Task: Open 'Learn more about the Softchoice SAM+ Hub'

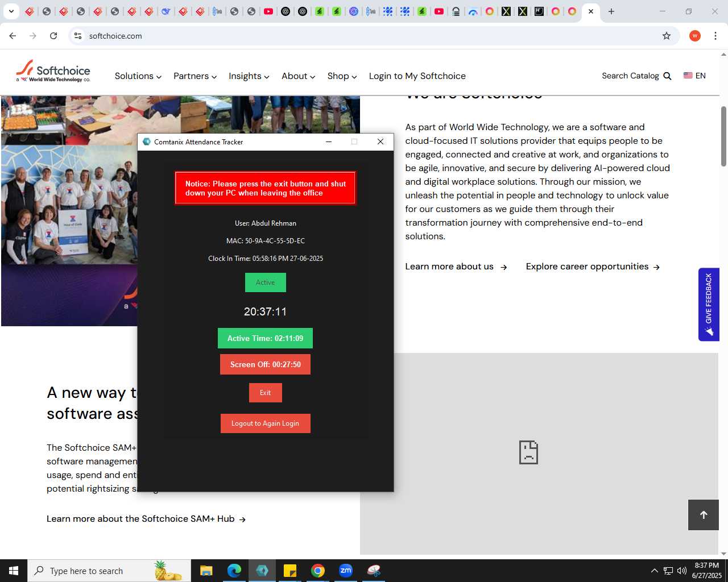Action: 146,519
